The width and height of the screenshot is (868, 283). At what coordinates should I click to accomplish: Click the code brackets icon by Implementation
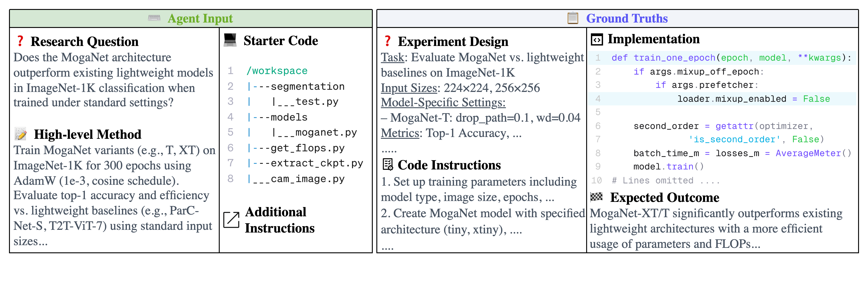pyautogui.click(x=597, y=40)
